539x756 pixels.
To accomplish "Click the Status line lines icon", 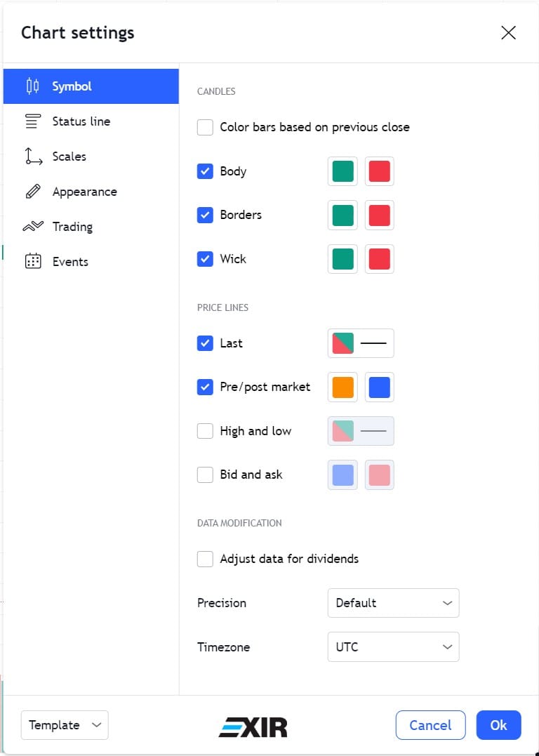I will click(x=33, y=121).
